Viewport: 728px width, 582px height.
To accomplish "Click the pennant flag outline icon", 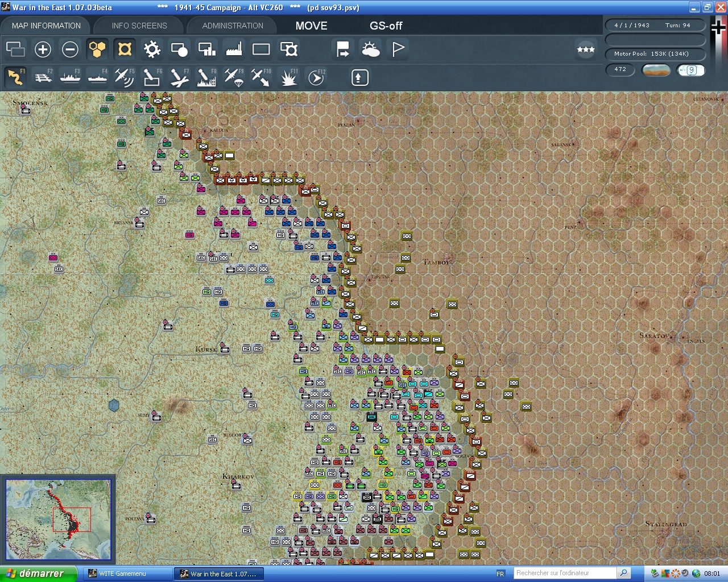I will point(398,49).
